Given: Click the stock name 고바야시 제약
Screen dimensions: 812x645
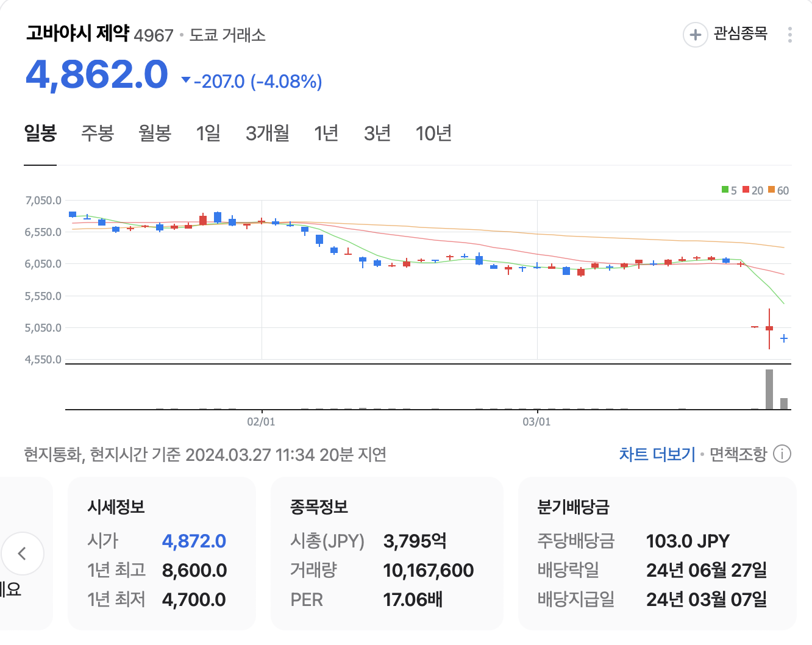Looking at the screenshot, I should (x=77, y=33).
